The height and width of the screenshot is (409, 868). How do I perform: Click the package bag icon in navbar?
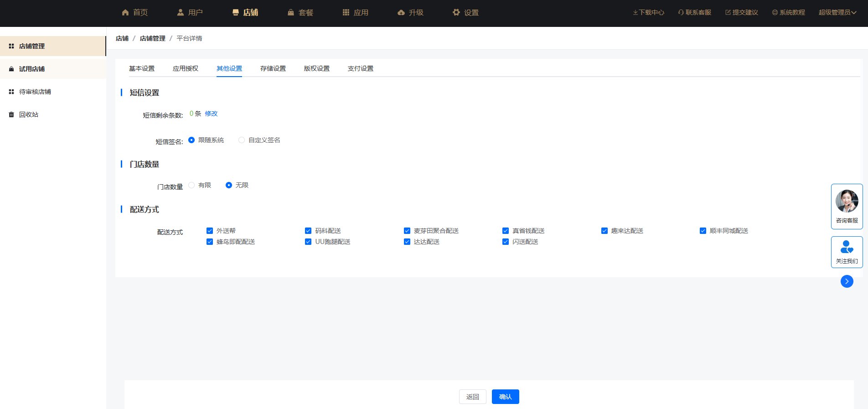click(x=291, y=13)
